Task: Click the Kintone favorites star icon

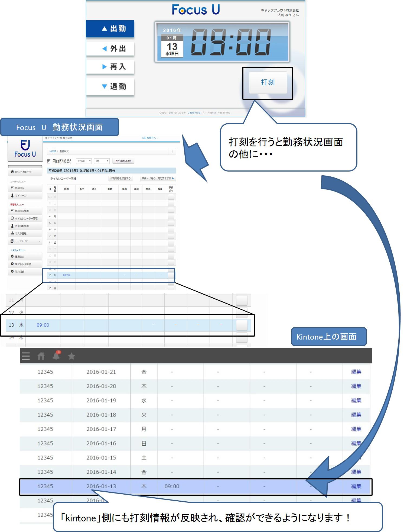Action: [71, 356]
